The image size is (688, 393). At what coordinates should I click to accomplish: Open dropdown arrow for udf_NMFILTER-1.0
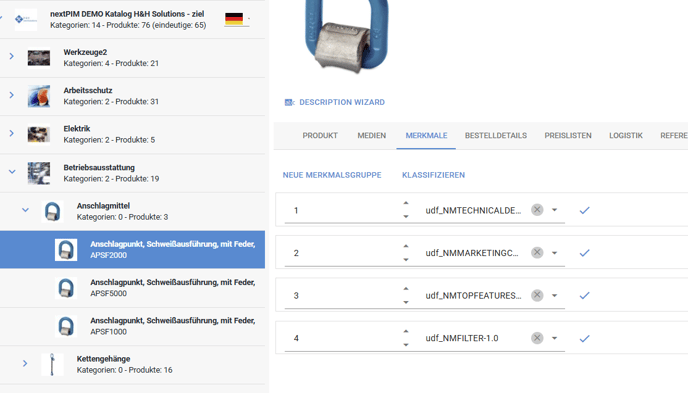555,338
